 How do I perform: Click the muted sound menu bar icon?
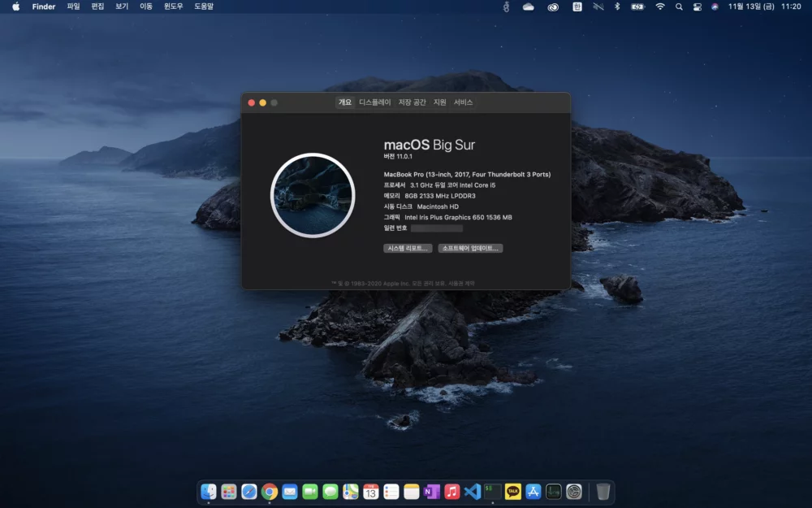[598, 7]
